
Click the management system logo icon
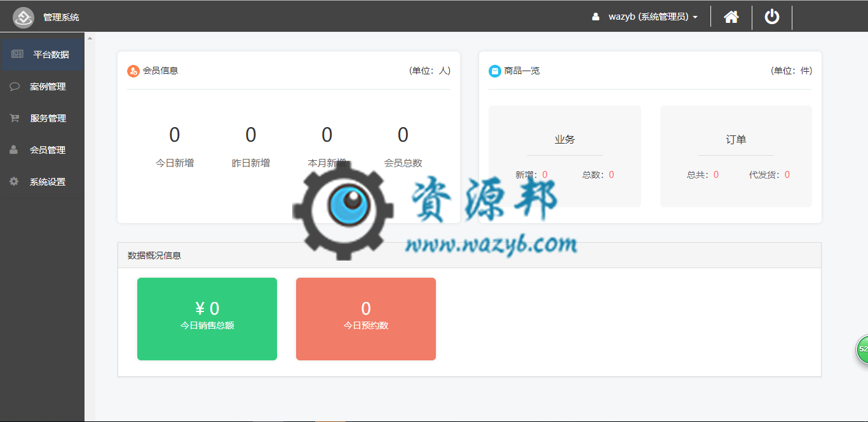click(24, 17)
